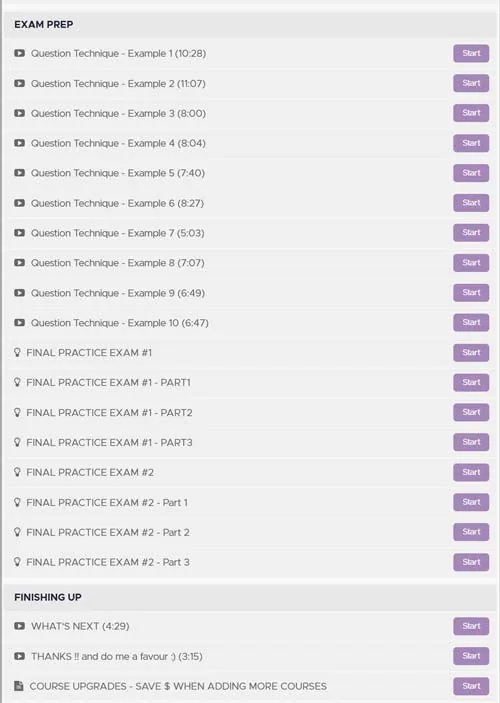
Task: Open FINAL PRACTICE EXAM #2 - Part 1 link
Action: point(107,503)
